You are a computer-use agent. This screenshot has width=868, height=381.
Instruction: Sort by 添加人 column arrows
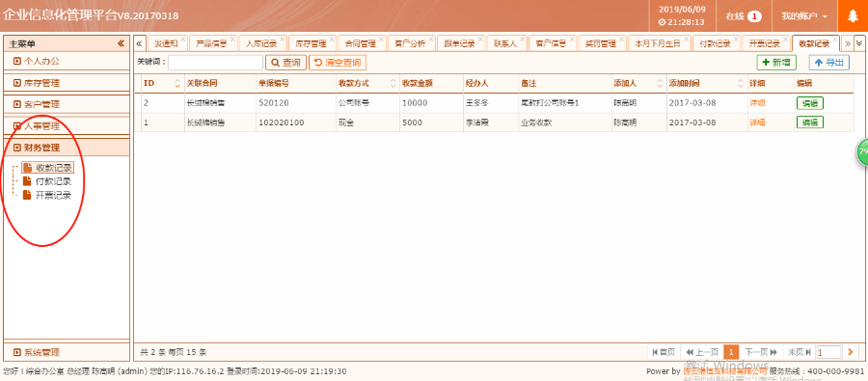pos(660,84)
